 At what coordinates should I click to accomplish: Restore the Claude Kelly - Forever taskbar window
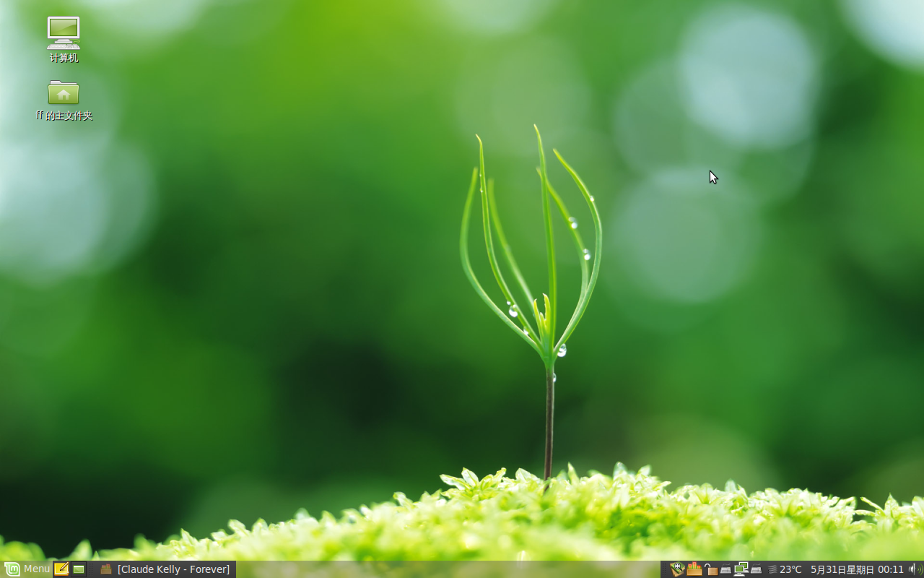point(165,569)
